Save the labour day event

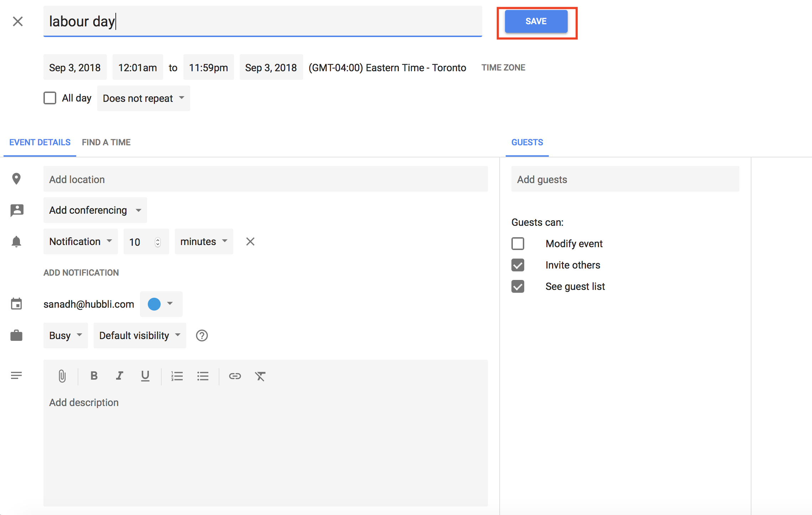click(536, 21)
